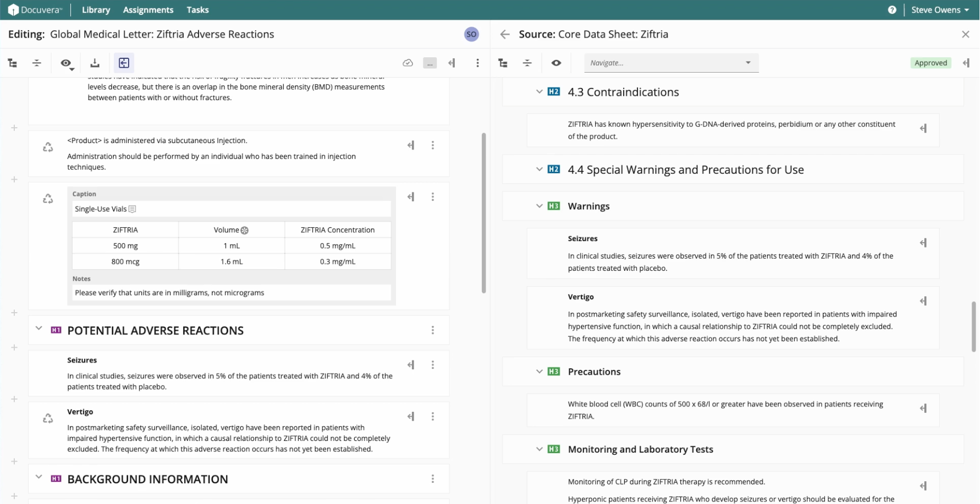Toggle editor view options eye icon
Image resolution: width=980 pixels, height=504 pixels.
pyautogui.click(x=66, y=63)
